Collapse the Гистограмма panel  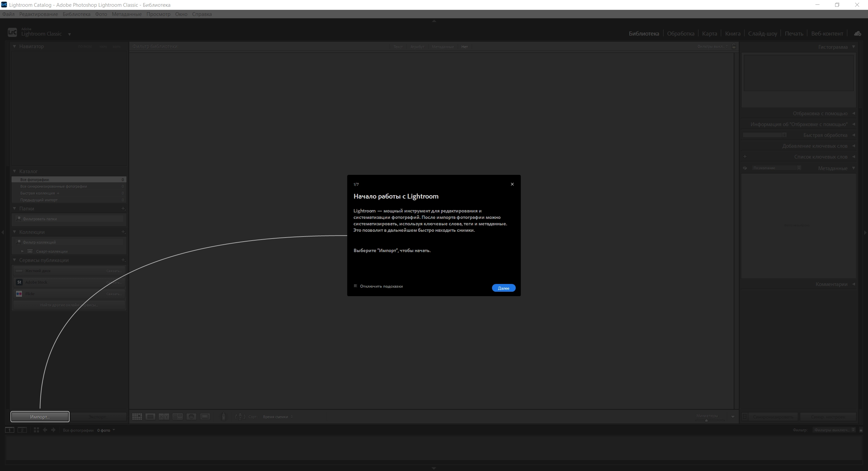point(853,47)
